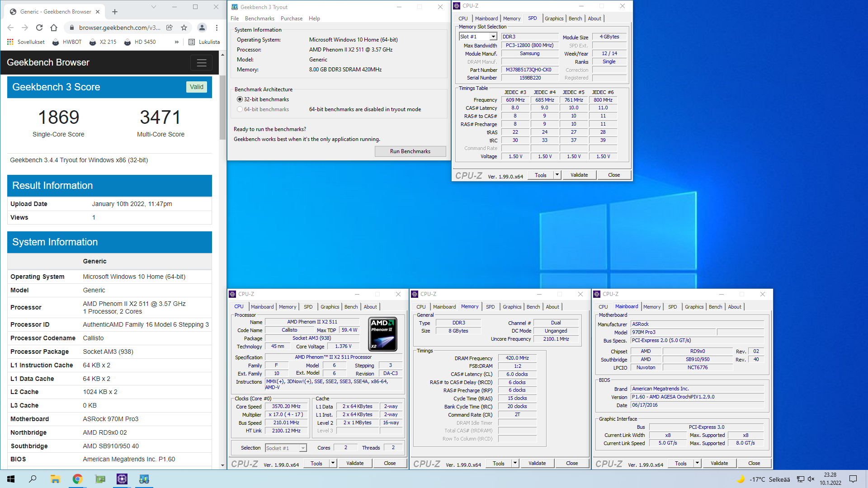Click the 970M Pro3 motherboard model field

(x=674, y=332)
